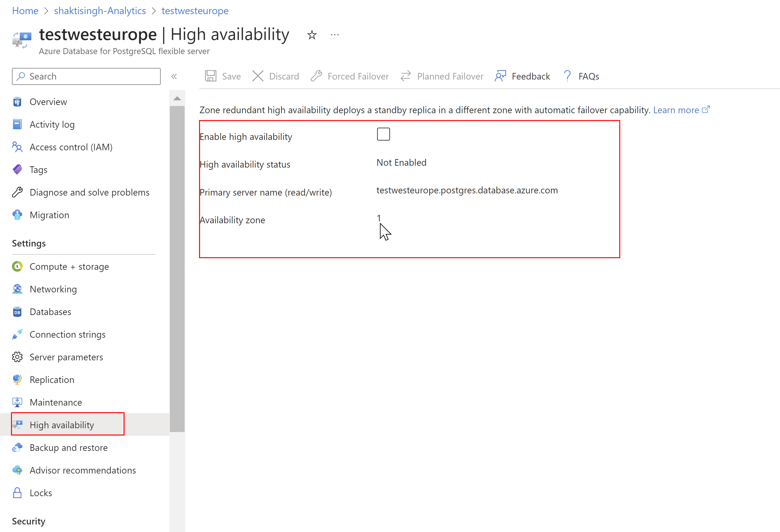
Task: Click the Search magnifier icon
Action: (21, 76)
